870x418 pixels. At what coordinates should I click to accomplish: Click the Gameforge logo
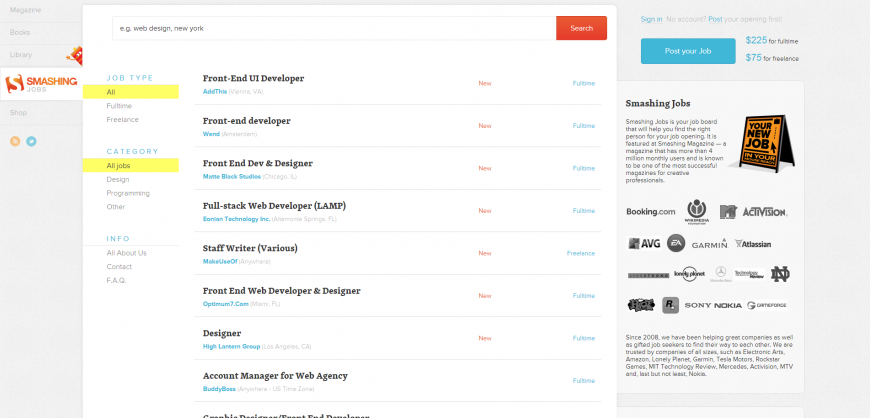point(767,305)
